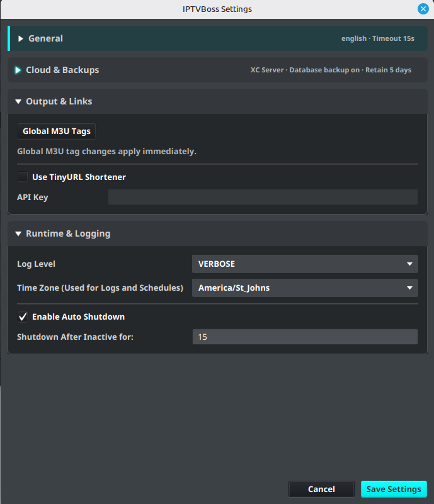The width and height of the screenshot is (434, 504).
Task: Click the 'Time Zone (Used for Logs and Schedules)' label
Action: click(x=100, y=288)
